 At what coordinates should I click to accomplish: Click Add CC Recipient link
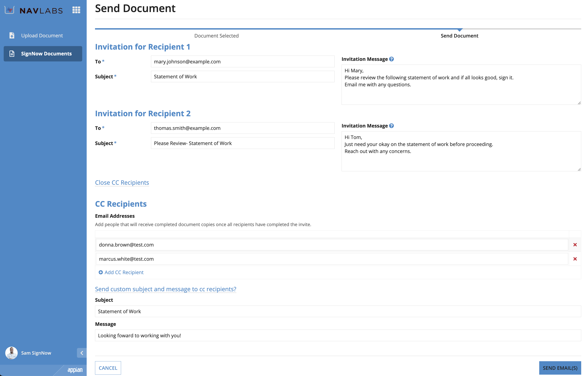pos(124,272)
